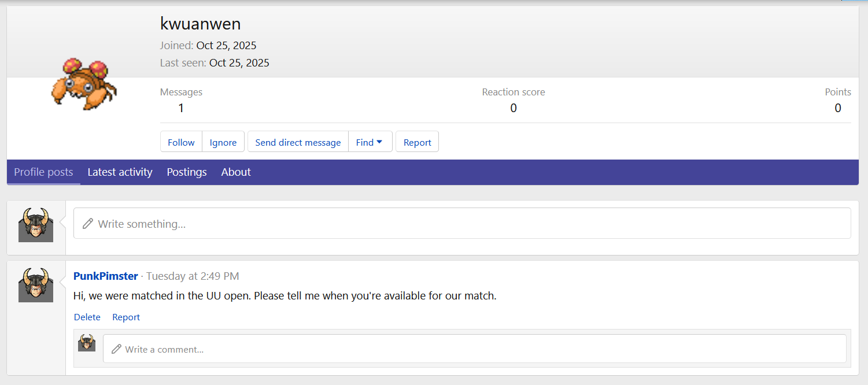This screenshot has height=385, width=868.
Task: Go to the Profile posts tab
Action: tap(43, 172)
